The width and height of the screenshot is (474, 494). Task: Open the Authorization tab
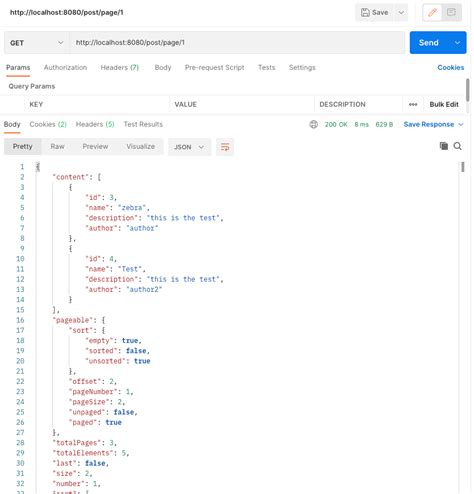click(x=65, y=68)
